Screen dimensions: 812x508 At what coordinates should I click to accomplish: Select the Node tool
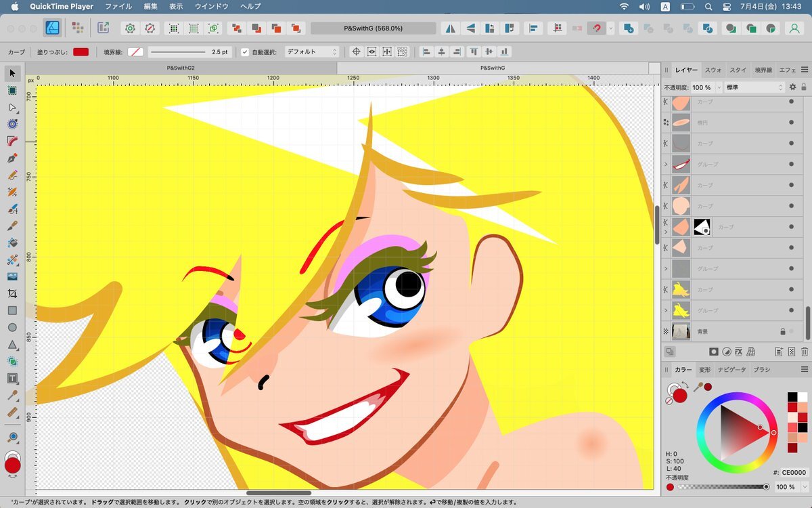pyautogui.click(x=12, y=107)
